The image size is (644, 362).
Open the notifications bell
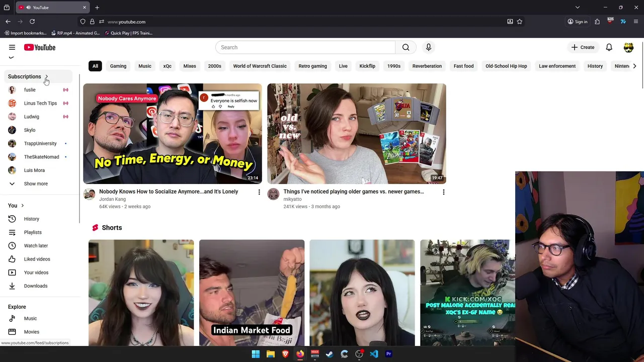pyautogui.click(x=609, y=47)
